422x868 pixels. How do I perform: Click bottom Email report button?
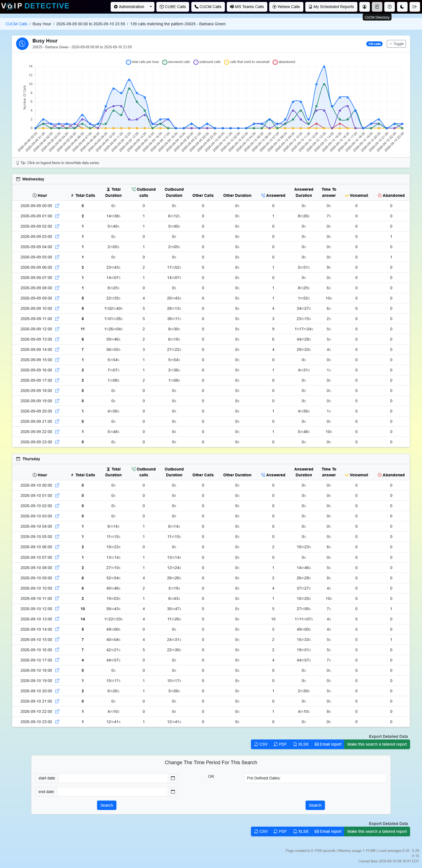328,831
